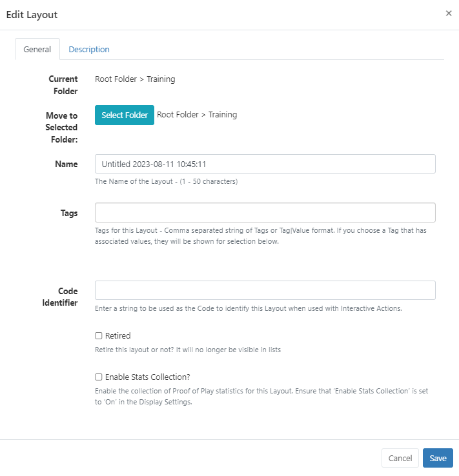Click the bold 'Name' field label

(66, 164)
